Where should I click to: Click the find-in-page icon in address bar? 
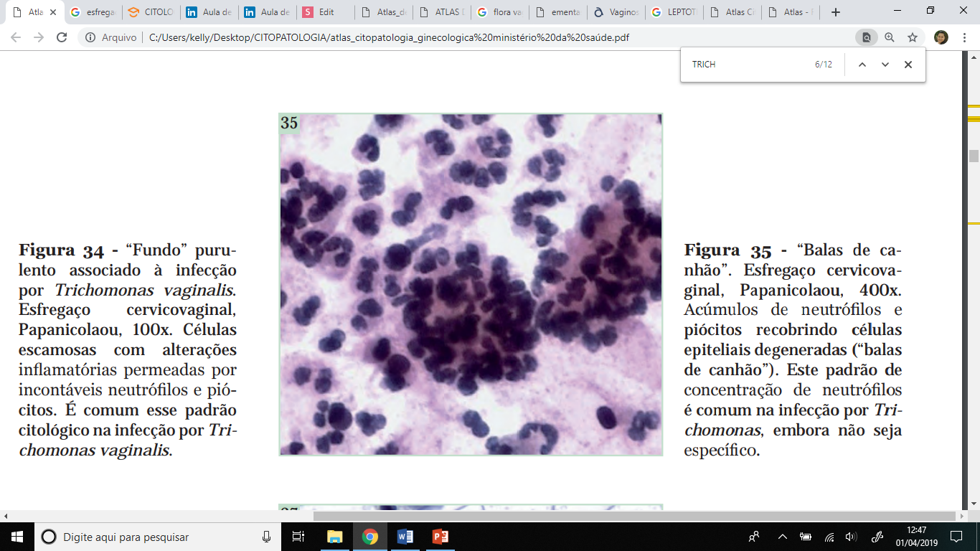(867, 37)
